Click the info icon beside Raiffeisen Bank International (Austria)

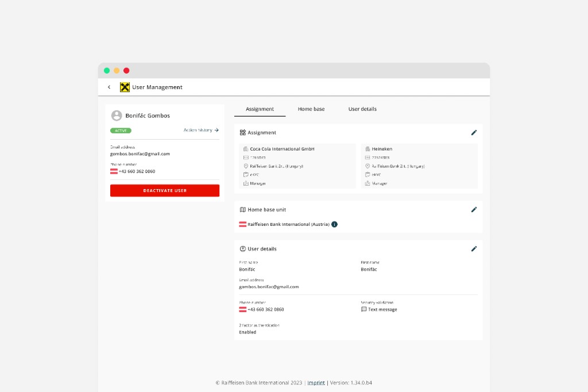pos(335,224)
